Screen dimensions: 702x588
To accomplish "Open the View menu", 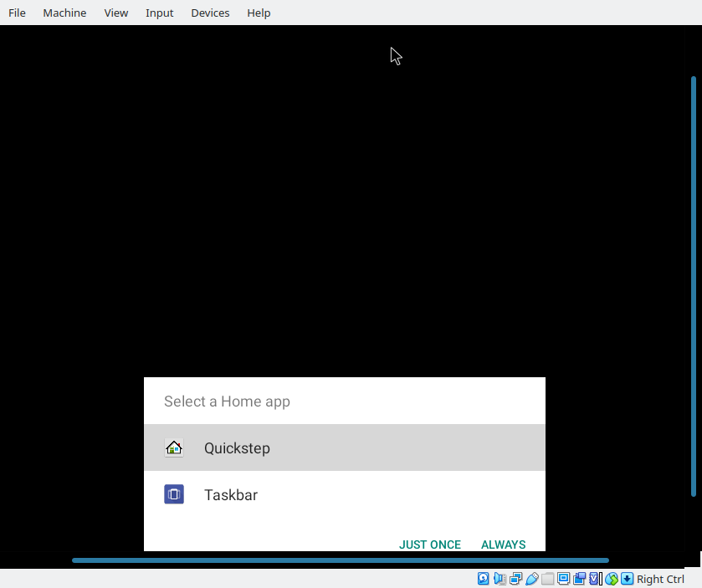I will click(116, 13).
